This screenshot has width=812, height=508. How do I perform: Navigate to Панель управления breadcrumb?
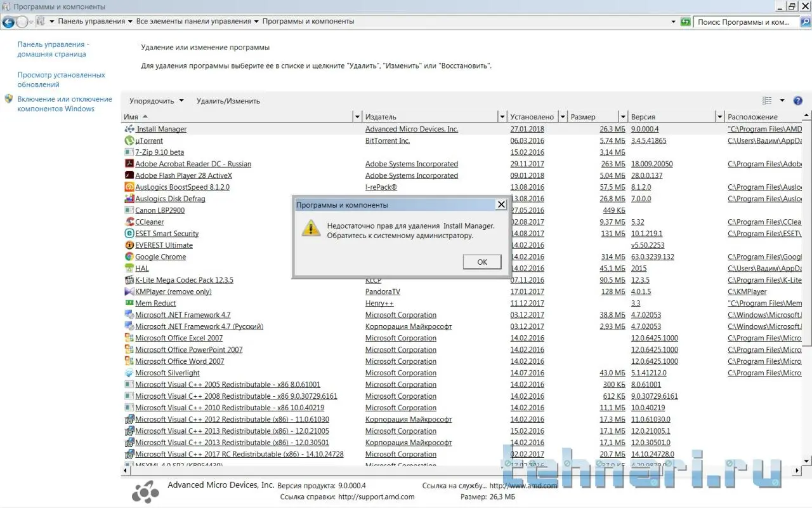[91, 22]
